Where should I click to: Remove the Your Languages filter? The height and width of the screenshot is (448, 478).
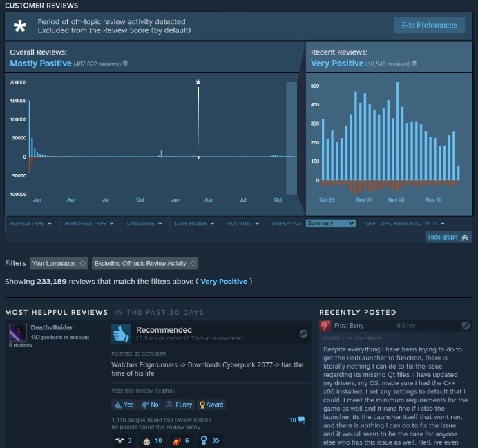(x=82, y=264)
